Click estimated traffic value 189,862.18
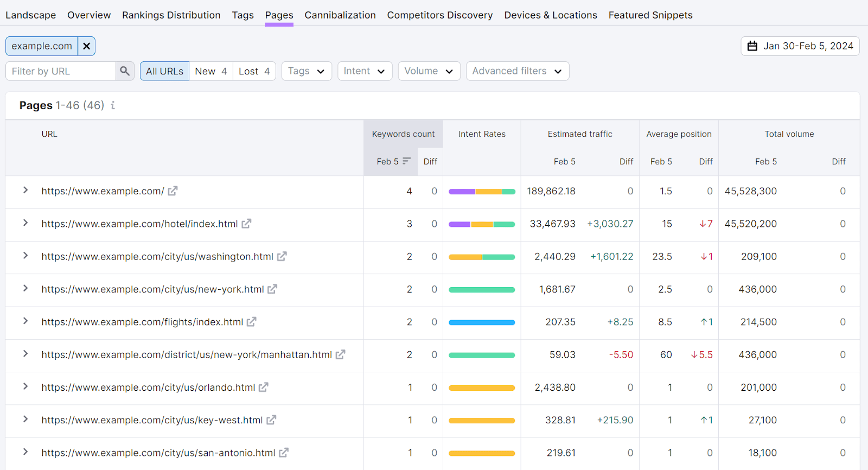 coord(551,191)
